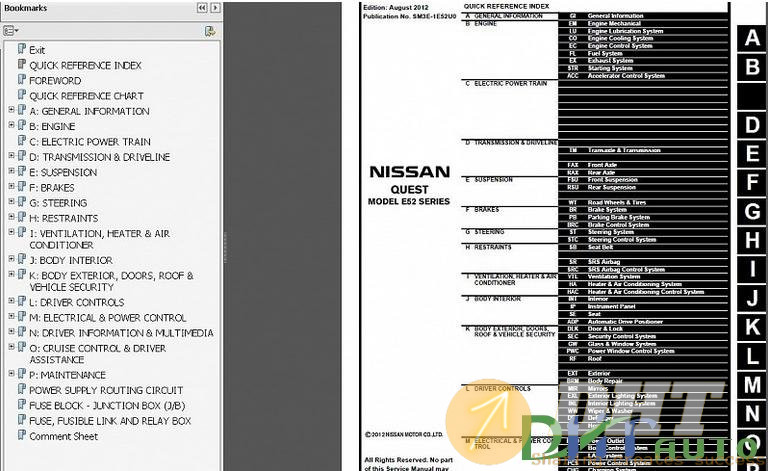
Task: Expand the F: BRAKES bookmark
Action: pyautogui.click(x=11, y=187)
